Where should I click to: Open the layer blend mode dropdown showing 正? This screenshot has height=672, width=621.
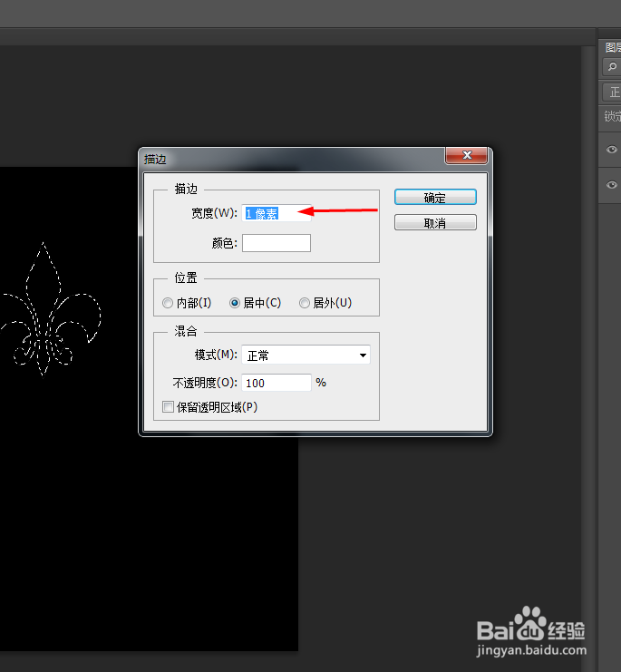pos(613,93)
